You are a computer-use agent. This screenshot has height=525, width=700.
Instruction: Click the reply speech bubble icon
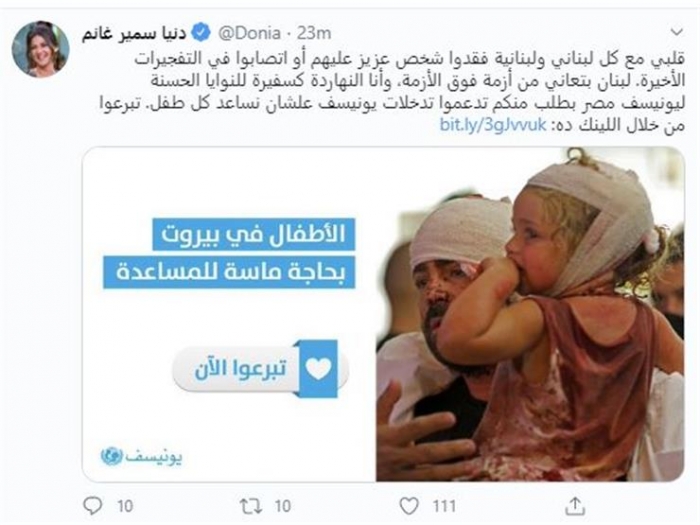click(93, 506)
